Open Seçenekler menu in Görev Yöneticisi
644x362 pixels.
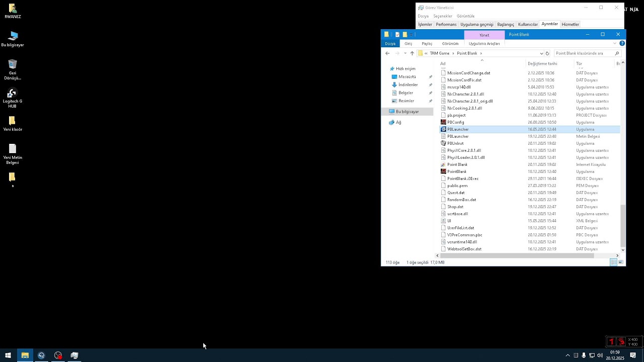pos(443,16)
